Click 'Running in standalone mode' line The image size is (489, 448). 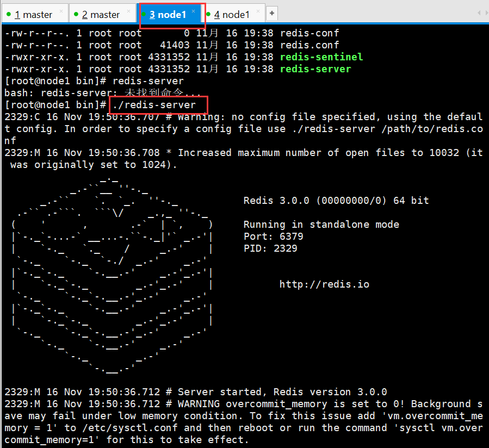pos(321,225)
